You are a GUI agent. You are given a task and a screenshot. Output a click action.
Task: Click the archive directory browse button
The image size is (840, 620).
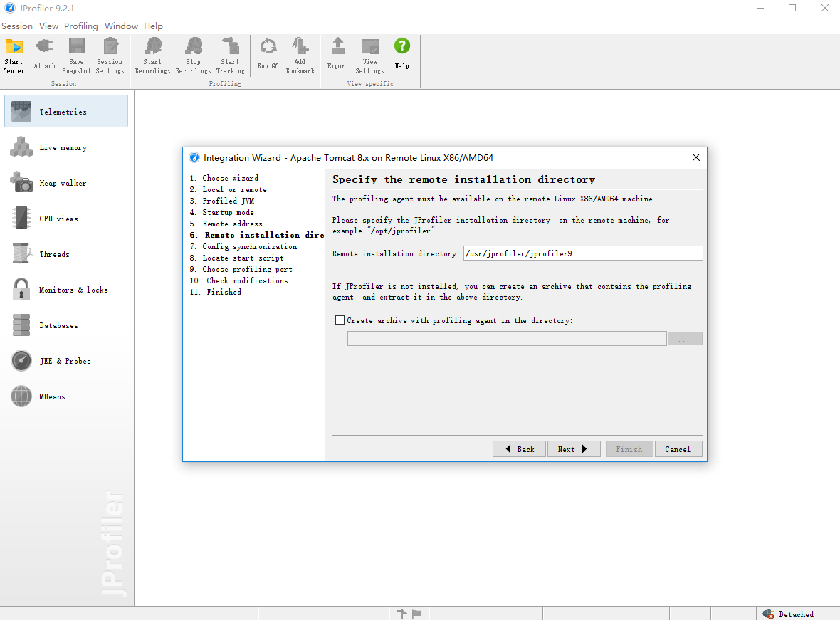pyautogui.click(x=686, y=339)
